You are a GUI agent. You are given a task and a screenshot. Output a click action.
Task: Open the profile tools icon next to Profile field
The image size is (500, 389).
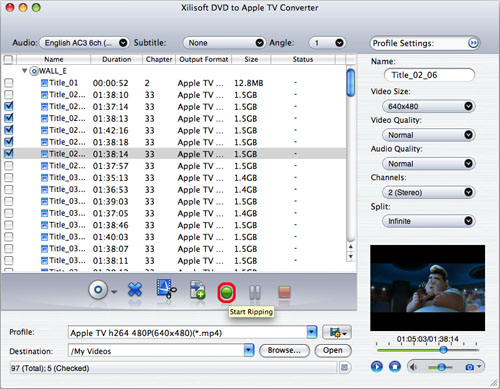pos(337,332)
